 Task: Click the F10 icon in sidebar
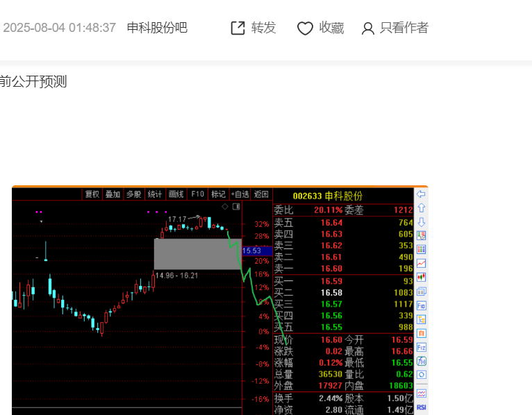[x=421, y=305]
